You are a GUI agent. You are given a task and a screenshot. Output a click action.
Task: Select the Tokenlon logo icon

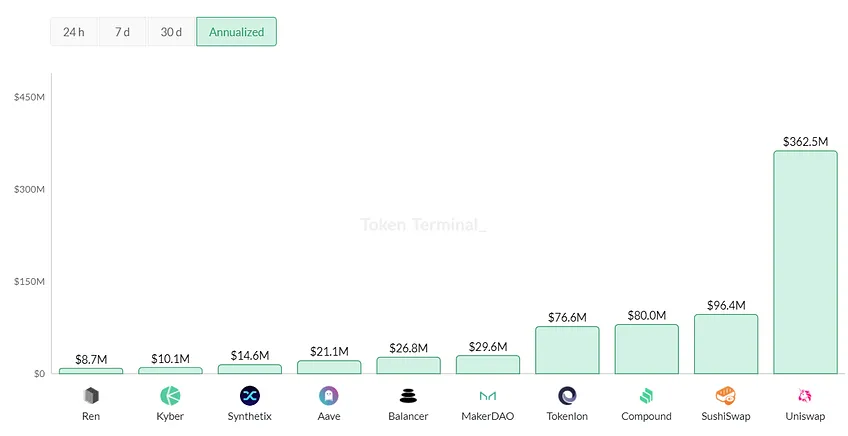click(567, 396)
